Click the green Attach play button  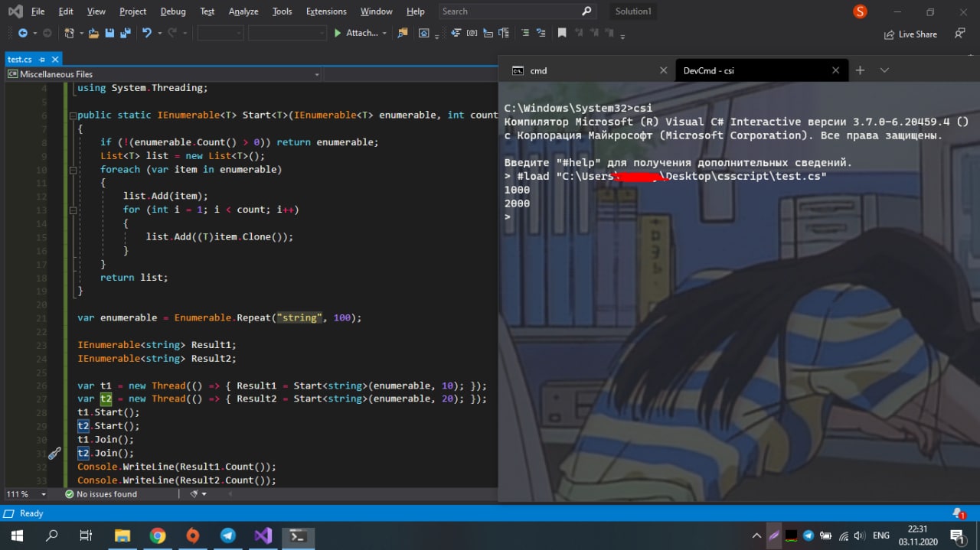pyautogui.click(x=338, y=33)
